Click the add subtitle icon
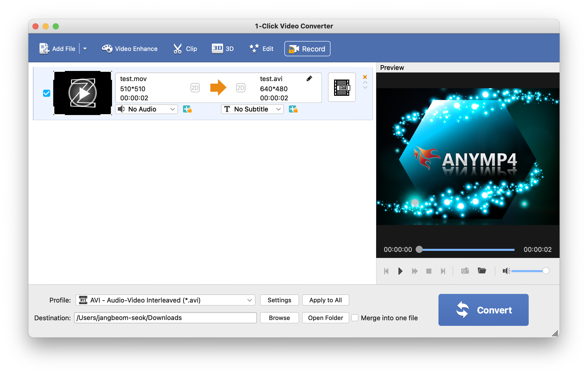This screenshot has width=588, height=375. (293, 109)
